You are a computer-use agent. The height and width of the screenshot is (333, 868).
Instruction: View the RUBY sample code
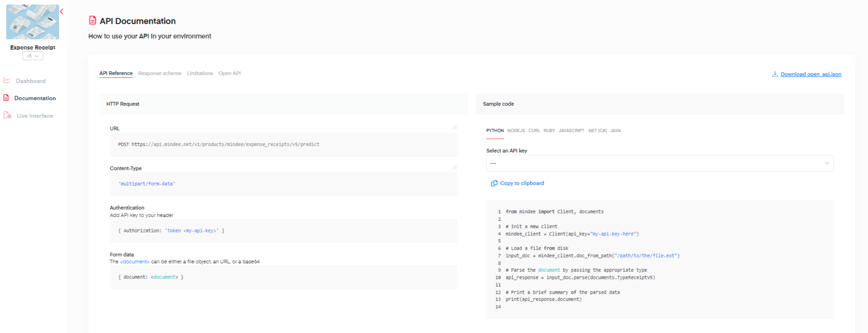pyautogui.click(x=549, y=131)
